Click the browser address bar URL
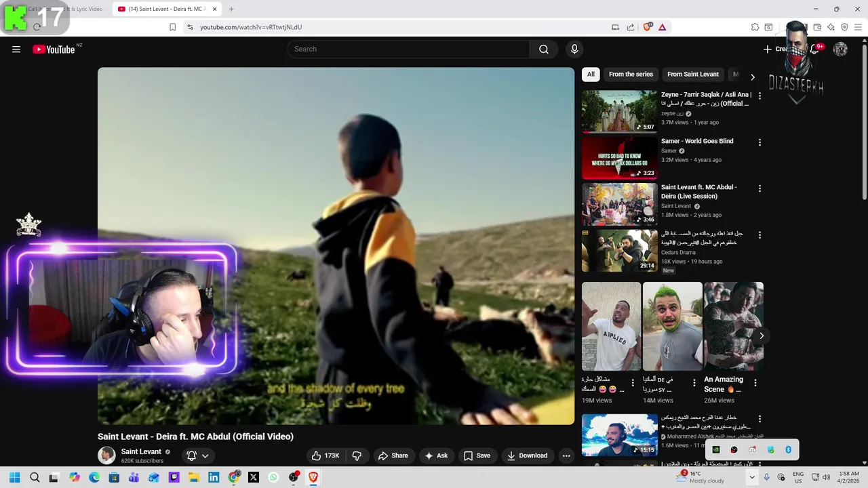868x488 pixels. 251,27
